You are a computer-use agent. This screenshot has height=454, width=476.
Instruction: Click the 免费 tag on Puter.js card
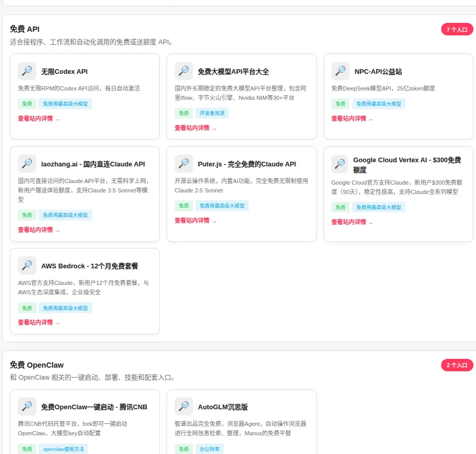[184, 206]
